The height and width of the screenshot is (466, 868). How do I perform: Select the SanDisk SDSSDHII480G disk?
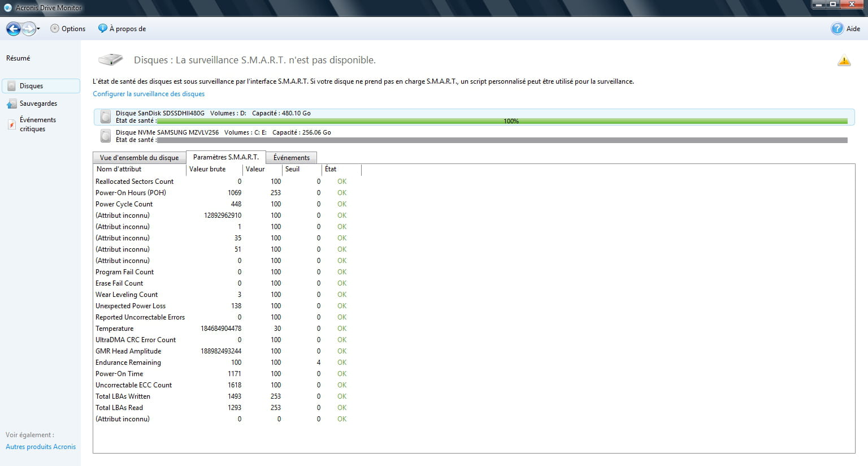160,113
